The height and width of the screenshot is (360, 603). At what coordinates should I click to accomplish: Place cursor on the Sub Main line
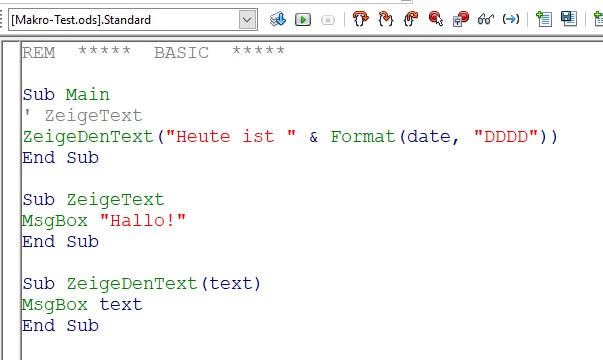point(66,95)
